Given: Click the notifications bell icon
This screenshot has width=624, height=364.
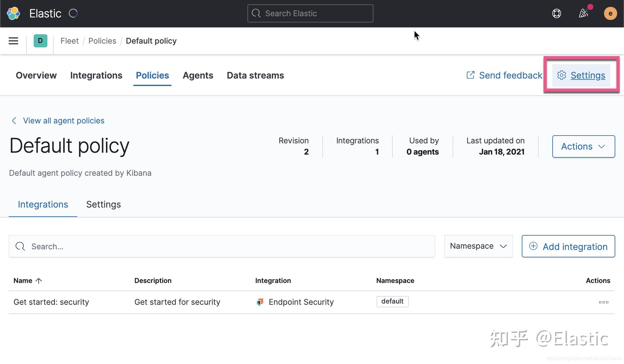Looking at the screenshot, I should click(x=583, y=13).
